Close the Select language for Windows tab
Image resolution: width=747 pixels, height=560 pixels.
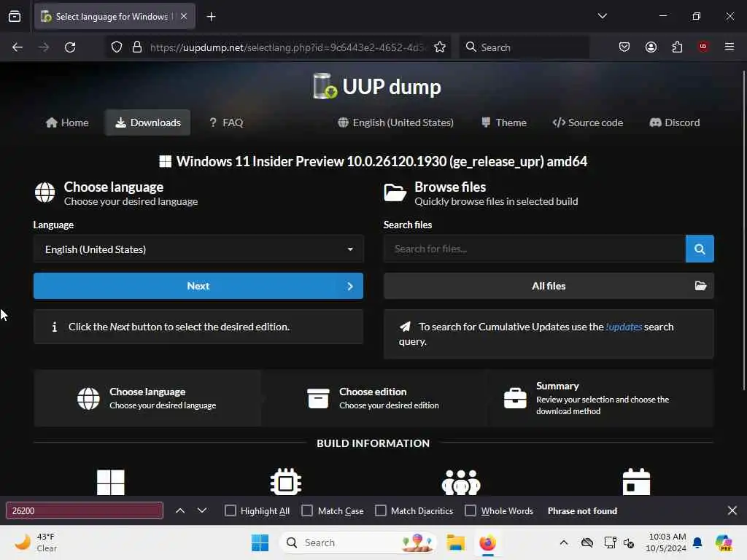pyautogui.click(x=184, y=16)
